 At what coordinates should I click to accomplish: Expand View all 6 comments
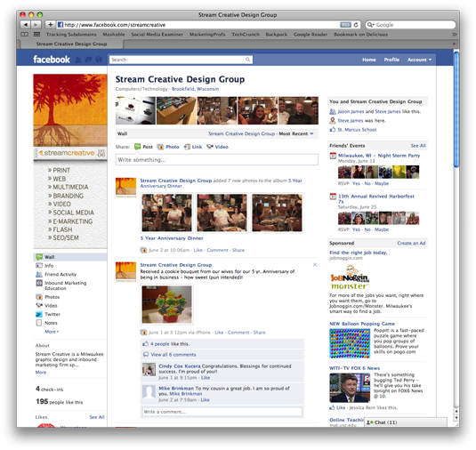(173, 355)
